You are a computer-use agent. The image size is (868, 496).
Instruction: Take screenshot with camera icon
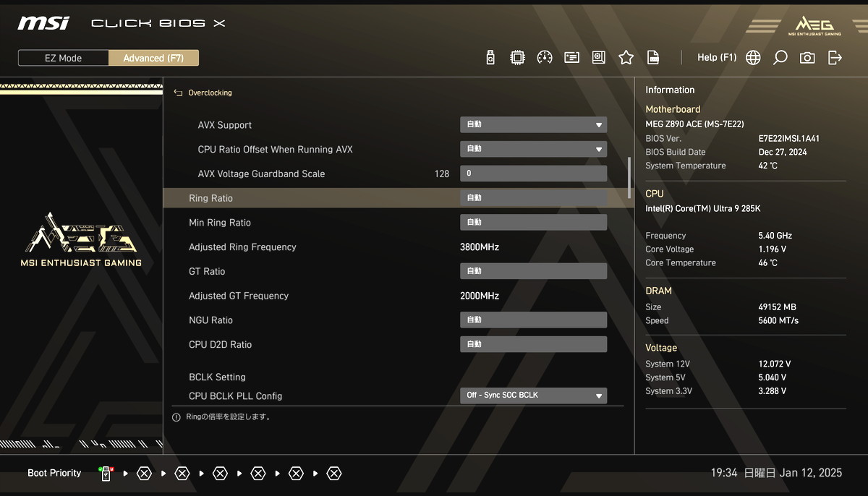807,58
